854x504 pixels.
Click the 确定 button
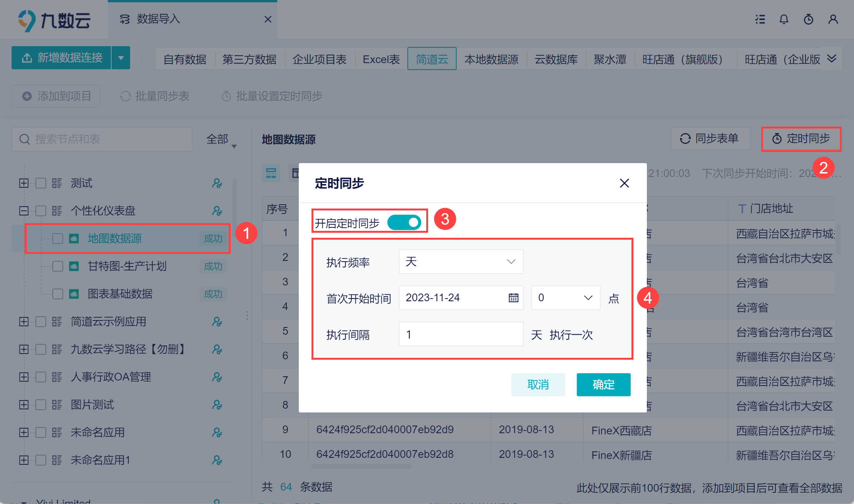(603, 384)
